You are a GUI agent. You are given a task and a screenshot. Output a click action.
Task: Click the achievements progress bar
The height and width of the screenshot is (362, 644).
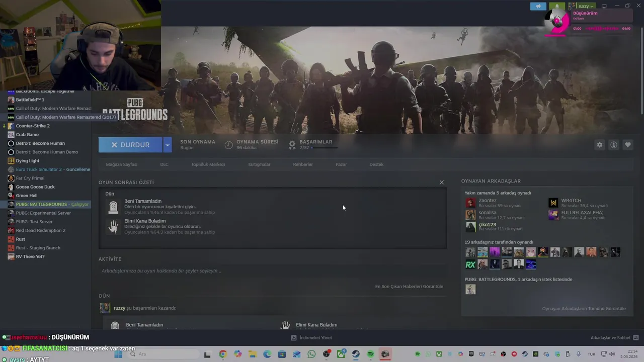[x=325, y=148]
